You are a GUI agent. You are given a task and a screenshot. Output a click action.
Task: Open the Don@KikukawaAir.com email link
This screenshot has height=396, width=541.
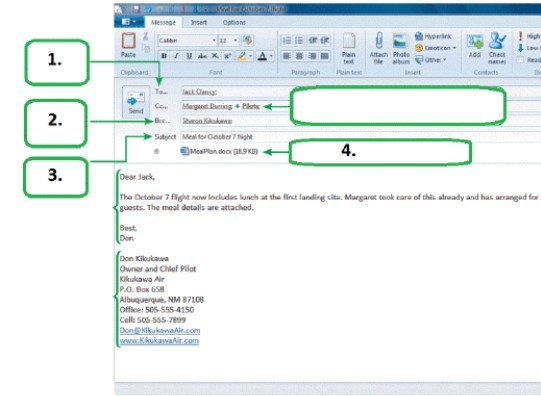pos(160,330)
